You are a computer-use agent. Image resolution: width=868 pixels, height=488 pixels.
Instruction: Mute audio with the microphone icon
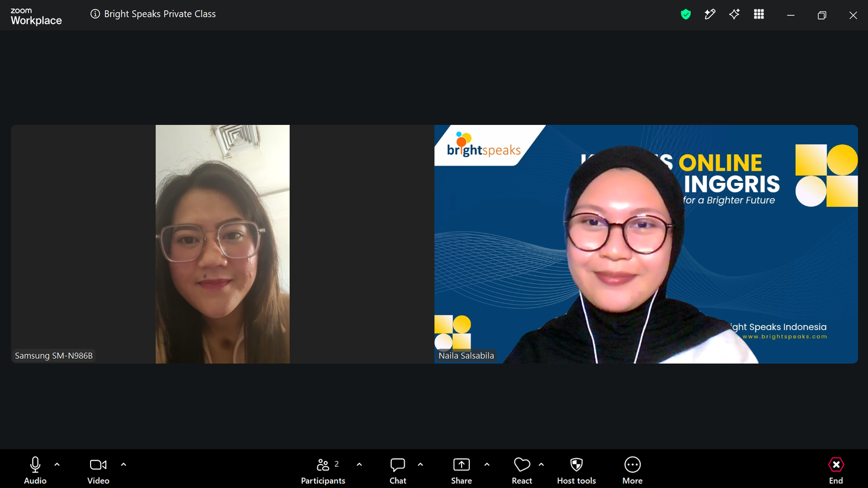(35, 470)
